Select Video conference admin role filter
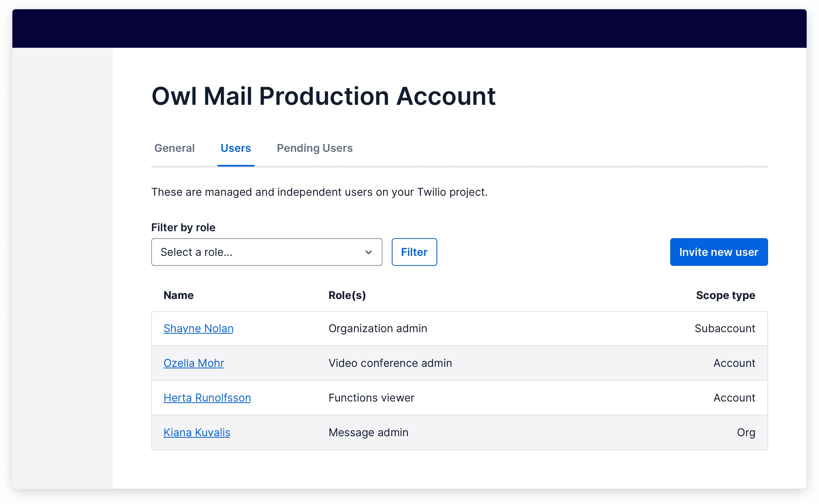 pos(266,252)
